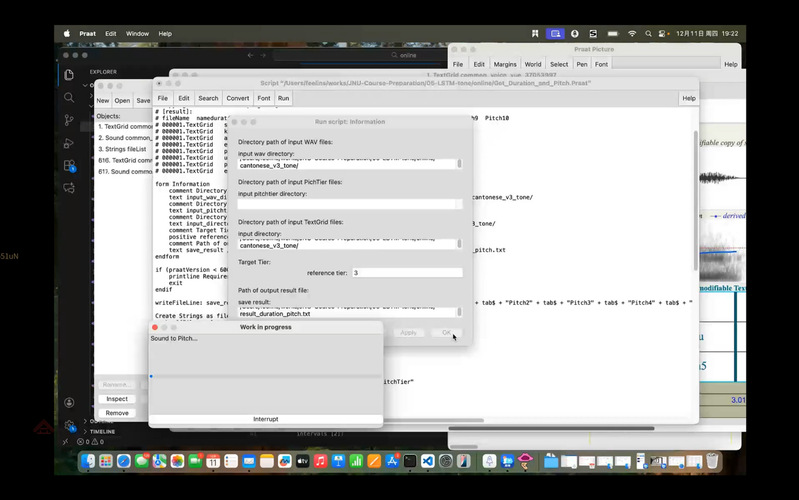
Task: Open the Run menu in script window
Action: 284,99
